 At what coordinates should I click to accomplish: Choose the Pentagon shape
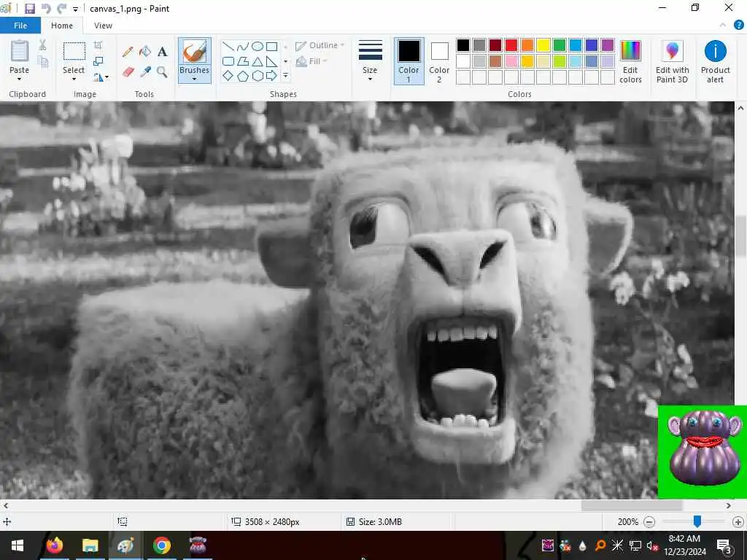point(243,76)
